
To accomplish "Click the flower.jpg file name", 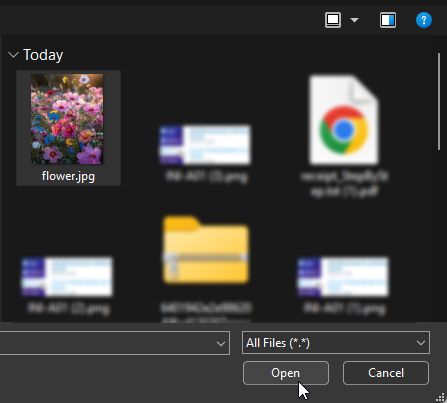I will pyautogui.click(x=68, y=176).
